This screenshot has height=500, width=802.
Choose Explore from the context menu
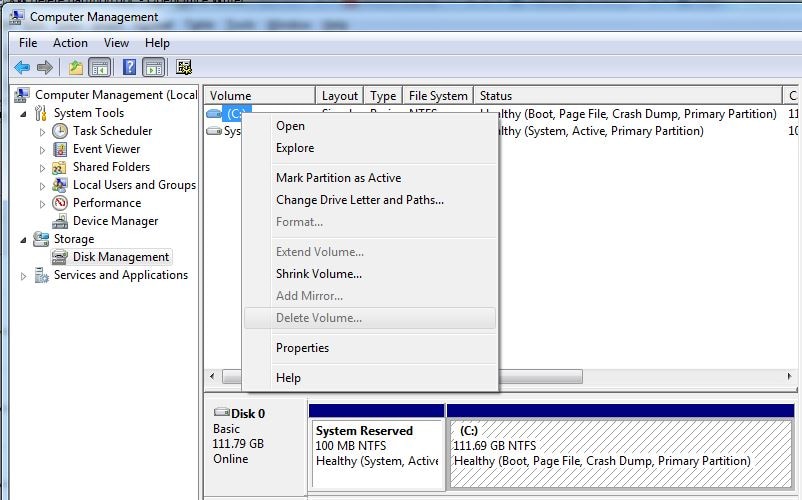pos(369,148)
